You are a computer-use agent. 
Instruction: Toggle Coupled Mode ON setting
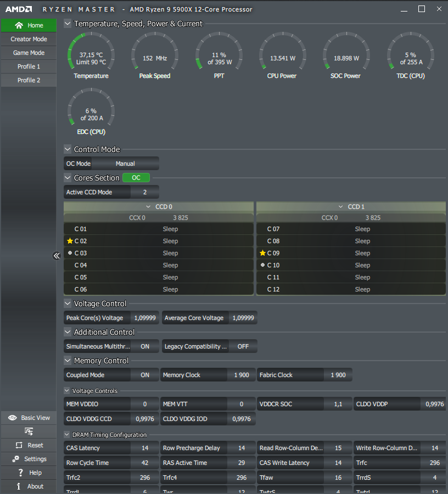coord(145,375)
